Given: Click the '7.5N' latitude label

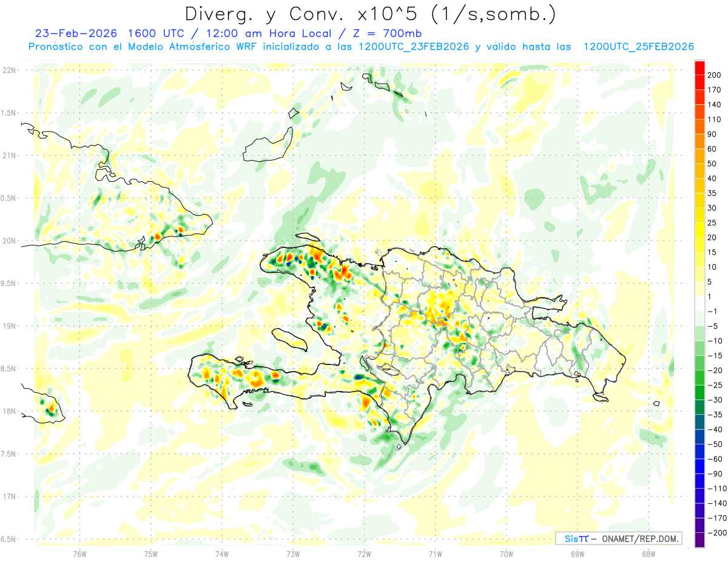Looking at the screenshot, I should (x=9, y=454).
